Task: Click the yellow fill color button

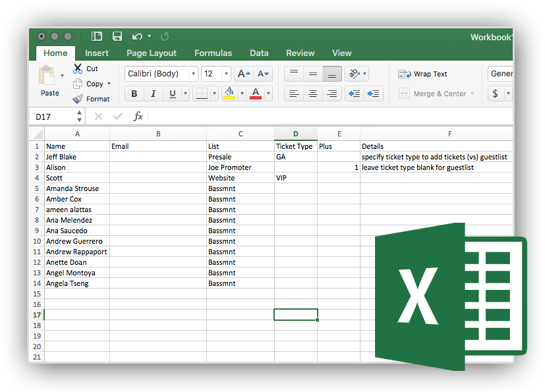Action: (229, 94)
